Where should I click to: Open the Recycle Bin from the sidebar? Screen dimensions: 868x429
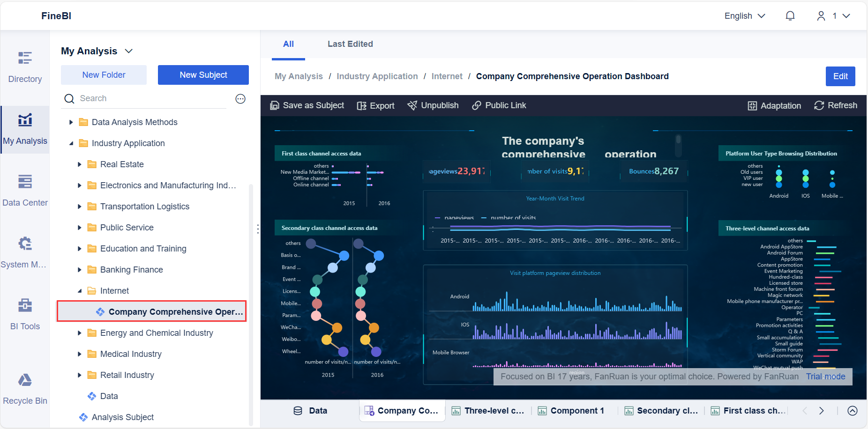coord(24,388)
